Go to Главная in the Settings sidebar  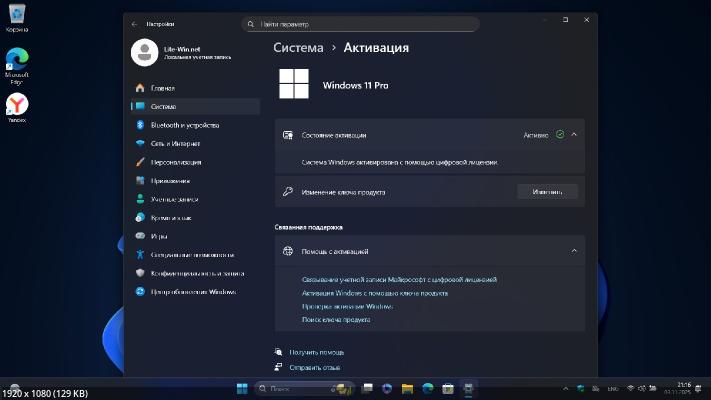(x=162, y=88)
